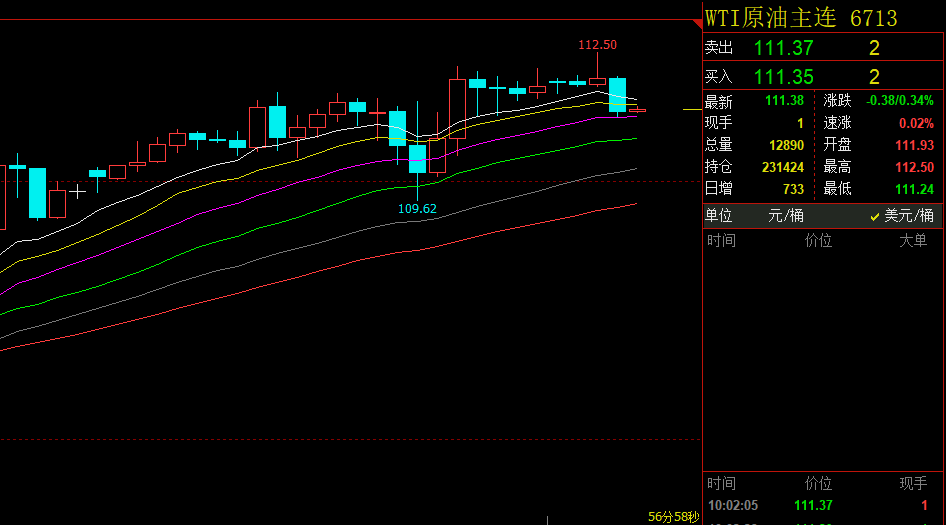Select the 元/桶 unit option

click(x=786, y=216)
